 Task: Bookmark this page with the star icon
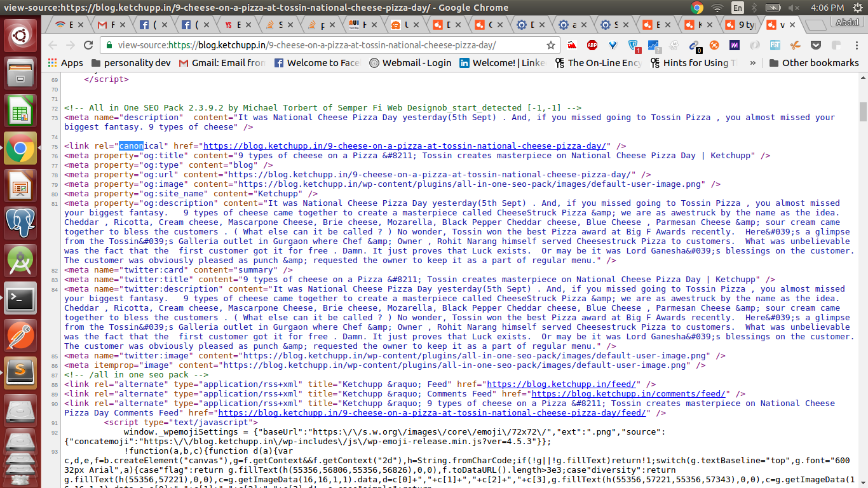[x=551, y=46]
